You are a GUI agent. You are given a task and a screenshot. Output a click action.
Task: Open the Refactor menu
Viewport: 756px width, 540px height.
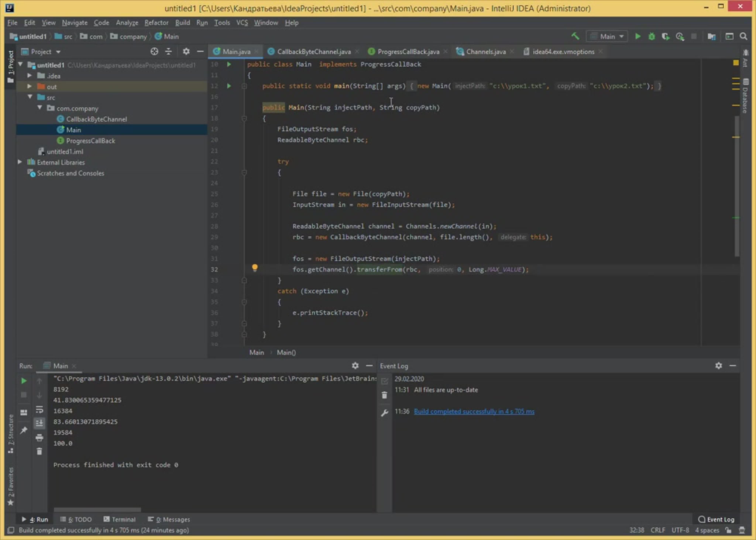(156, 23)
